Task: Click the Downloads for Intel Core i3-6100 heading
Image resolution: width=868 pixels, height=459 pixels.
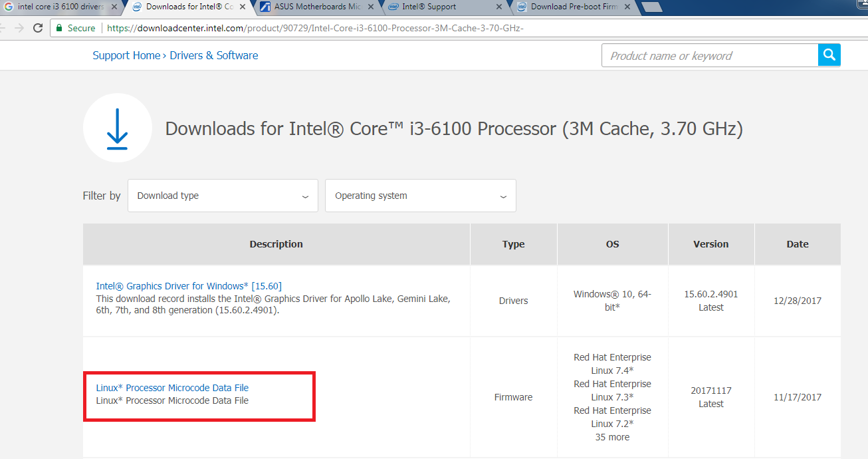Action: [454, 128]
